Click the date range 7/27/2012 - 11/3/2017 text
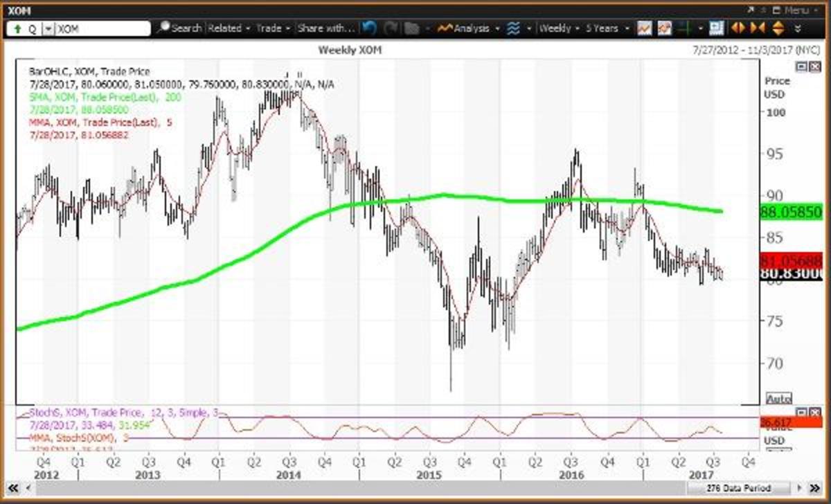The image size is (831, 504). pyautogui.click(x=755, y=51)
